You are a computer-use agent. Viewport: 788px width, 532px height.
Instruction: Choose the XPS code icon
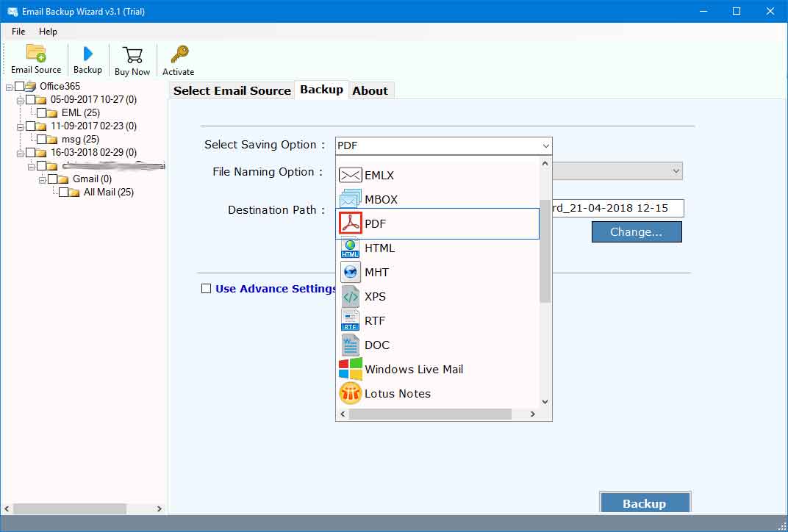tap(350, 296)
